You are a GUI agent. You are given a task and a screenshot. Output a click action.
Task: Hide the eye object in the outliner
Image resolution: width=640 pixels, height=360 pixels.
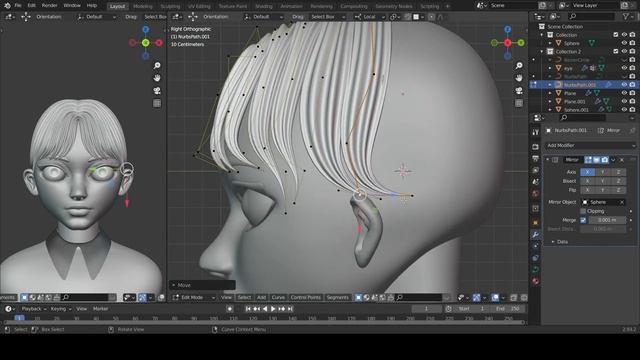click(x=624, y=68)
